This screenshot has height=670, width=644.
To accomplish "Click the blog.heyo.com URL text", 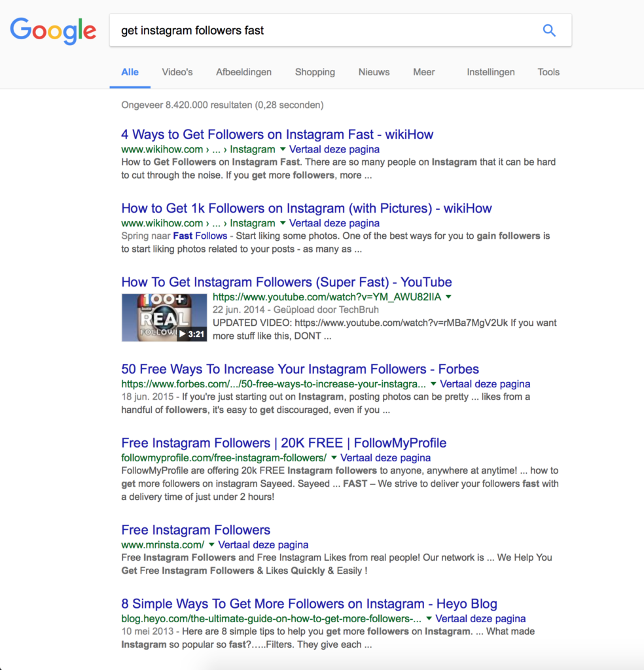I will (272, 619).
